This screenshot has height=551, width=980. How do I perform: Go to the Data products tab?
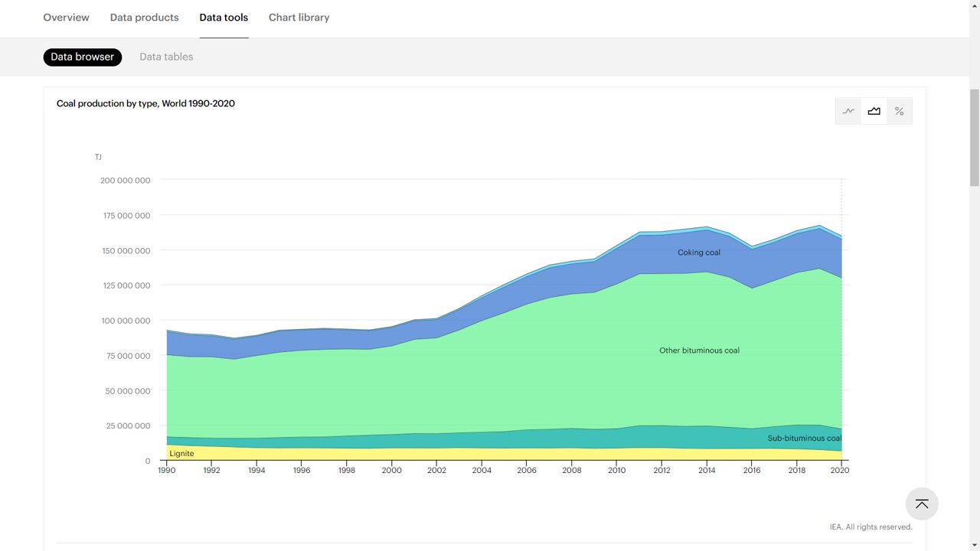pyautogui.click(x=144, y=18)
